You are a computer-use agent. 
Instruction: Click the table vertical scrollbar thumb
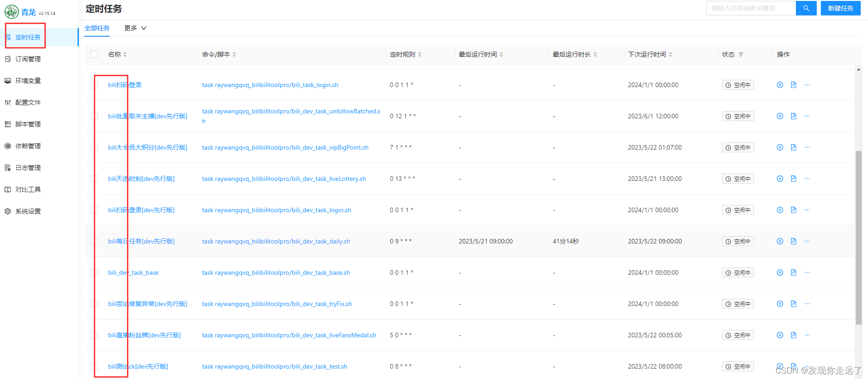click(858, 238)
